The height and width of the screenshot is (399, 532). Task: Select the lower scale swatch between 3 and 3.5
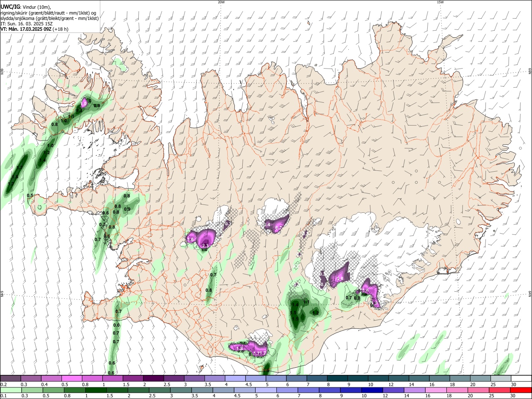(180, 390)
